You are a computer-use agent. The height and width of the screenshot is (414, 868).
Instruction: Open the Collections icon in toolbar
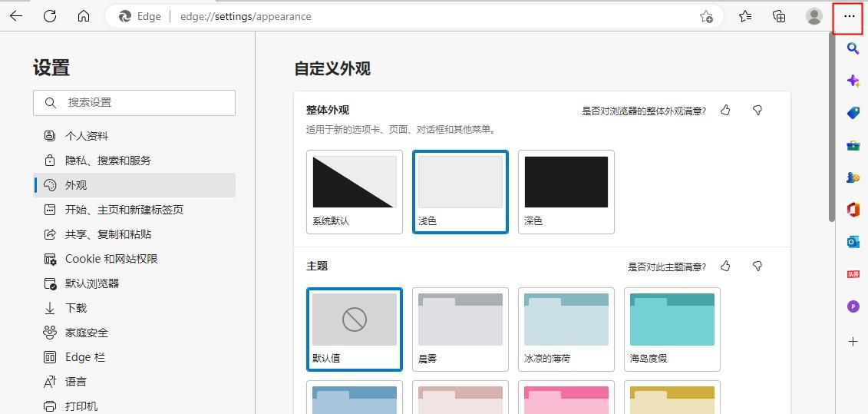pyautogui.click(x=779, y=16)
